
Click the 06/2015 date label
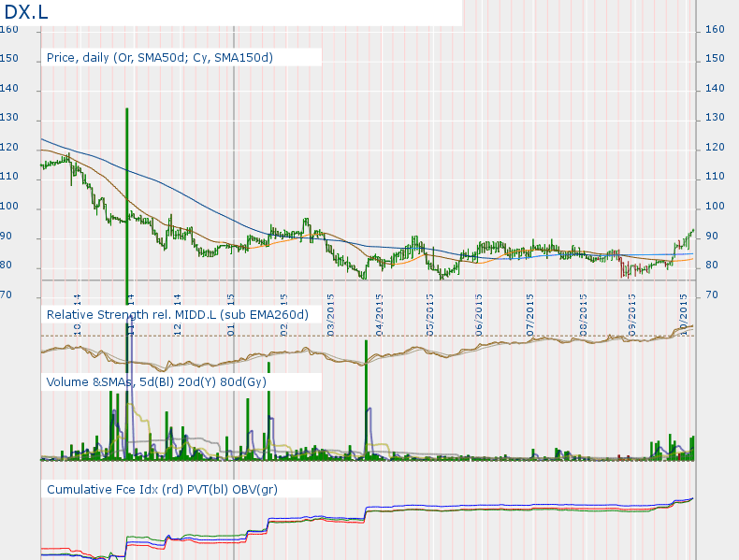point(479,315)
